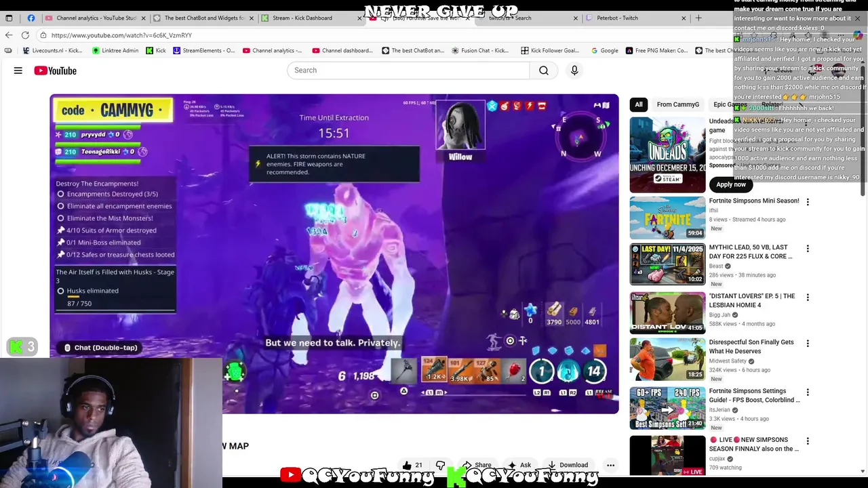Open options for Fortnite Simpsons Mini Season
The image size is (868, 488).
click(x=808, y=202)
